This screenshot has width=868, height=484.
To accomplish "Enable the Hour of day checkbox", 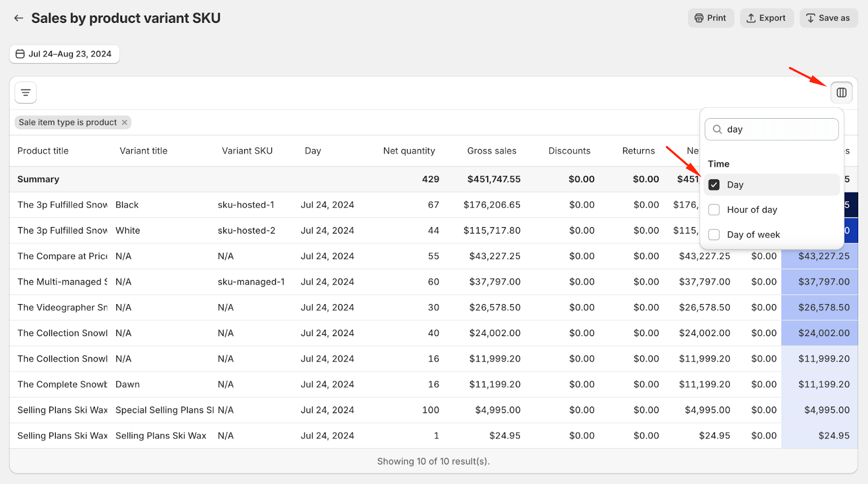I will coord(714,210).
